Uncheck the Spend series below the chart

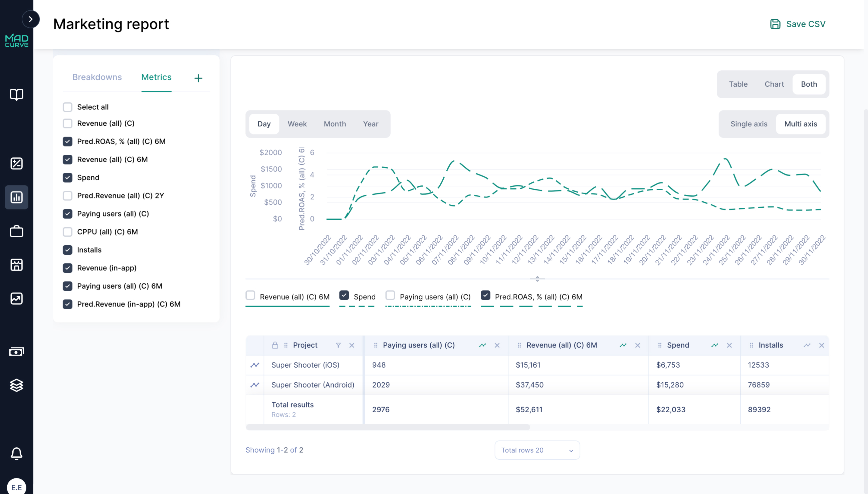pyautogui.click(x=344, y=295)
